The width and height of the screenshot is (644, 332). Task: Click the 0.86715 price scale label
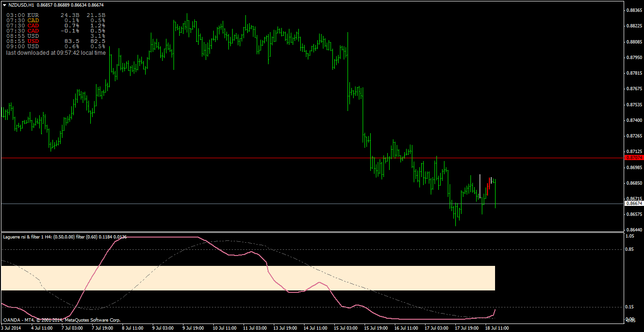[x=634, y=198]
